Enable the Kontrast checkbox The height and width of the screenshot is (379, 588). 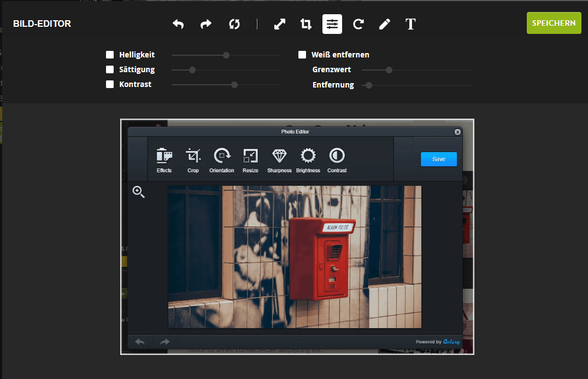[110, 84]
